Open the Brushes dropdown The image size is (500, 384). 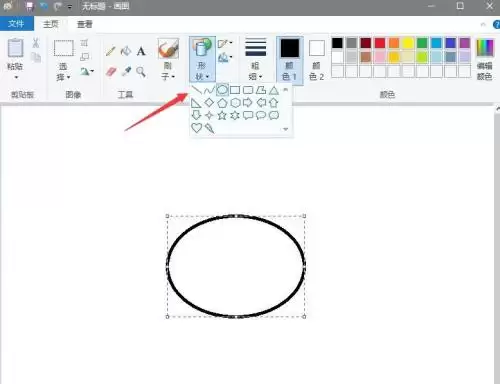[x=168, y=59]
